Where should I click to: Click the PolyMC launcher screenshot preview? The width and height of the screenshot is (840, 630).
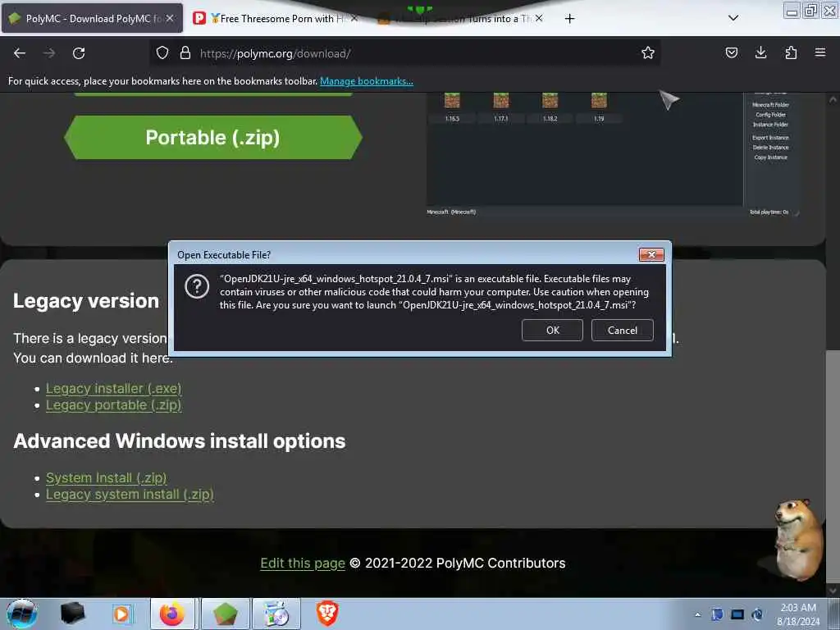click(614, 154)
